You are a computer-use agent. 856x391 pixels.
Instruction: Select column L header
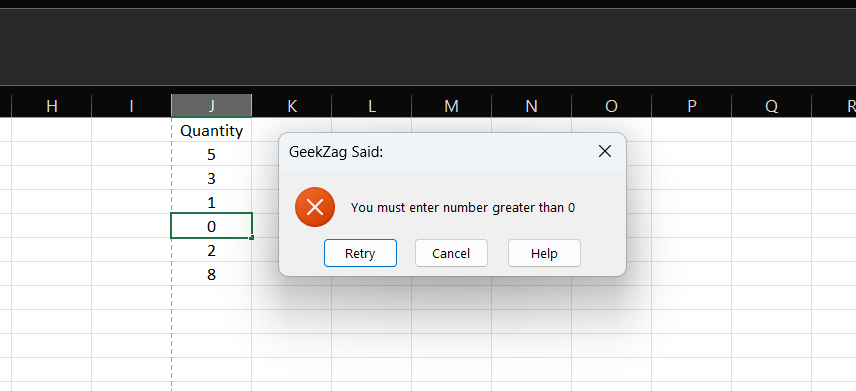[x=372, y=106]
